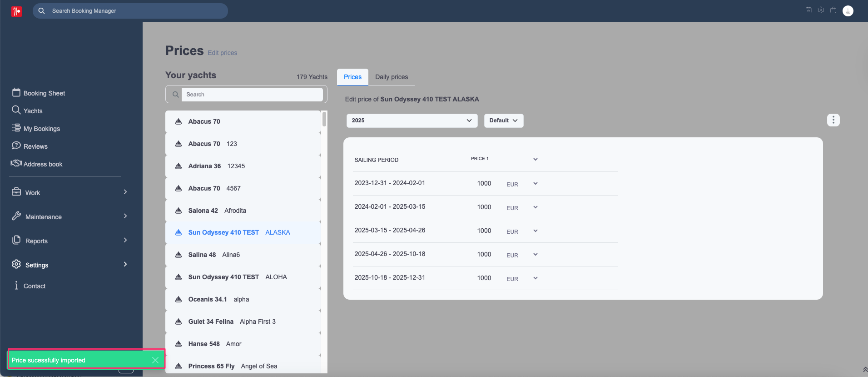
Task: Click the Contact info icon
Action: 16,286
